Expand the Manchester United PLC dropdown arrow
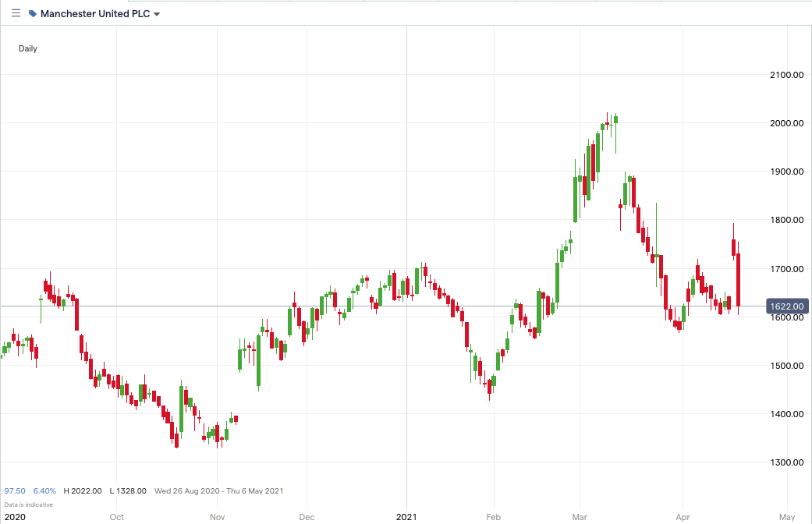 [156, 15]
